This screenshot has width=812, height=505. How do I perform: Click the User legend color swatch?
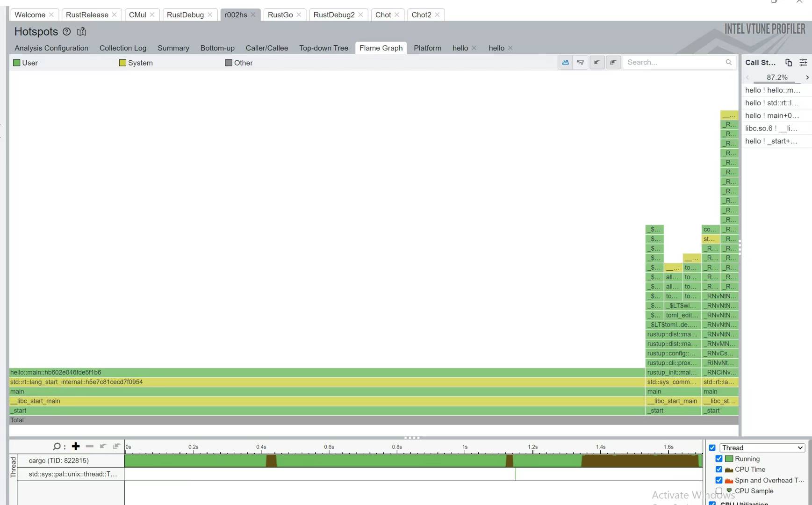17,63
